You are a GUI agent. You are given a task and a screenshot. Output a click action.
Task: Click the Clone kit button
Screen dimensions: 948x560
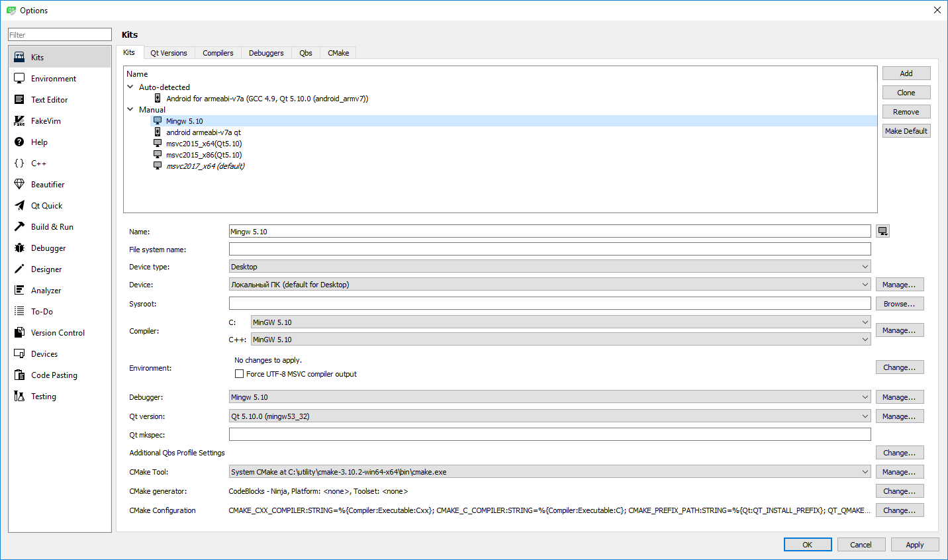906,93
